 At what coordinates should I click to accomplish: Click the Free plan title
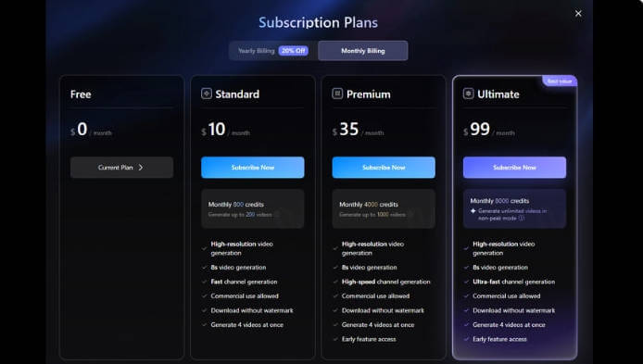[x=81, y=94]
